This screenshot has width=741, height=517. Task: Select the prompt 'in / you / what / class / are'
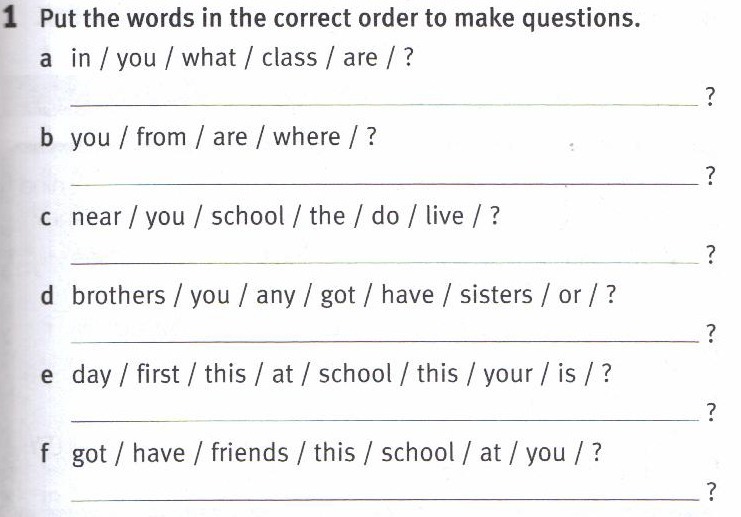coord(241,58)
